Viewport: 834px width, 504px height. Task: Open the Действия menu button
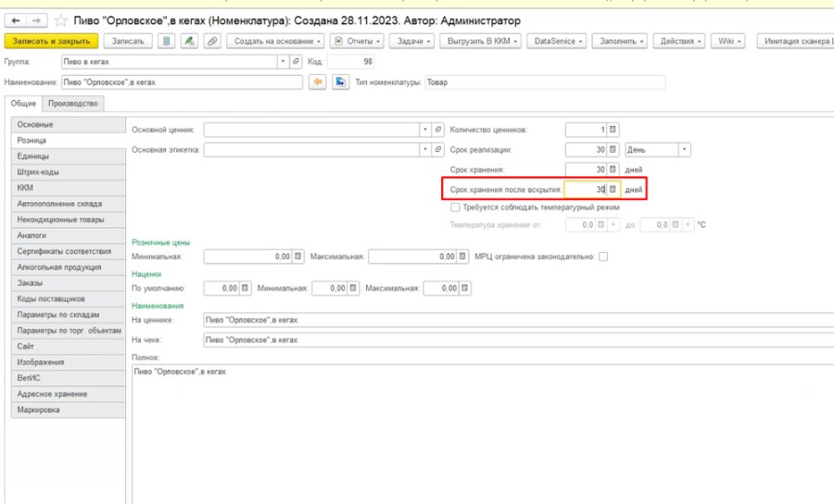click(678, 41)
